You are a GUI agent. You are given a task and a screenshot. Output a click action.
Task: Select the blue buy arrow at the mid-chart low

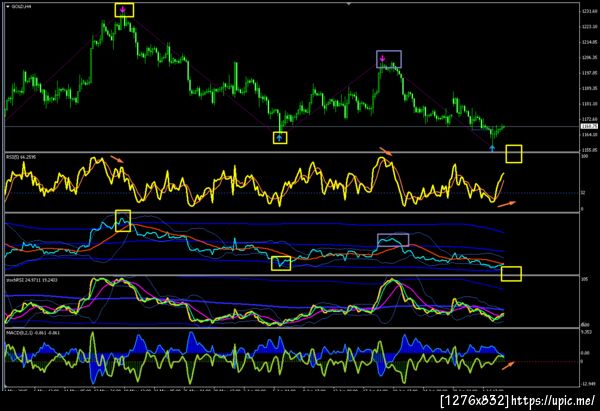280,137
